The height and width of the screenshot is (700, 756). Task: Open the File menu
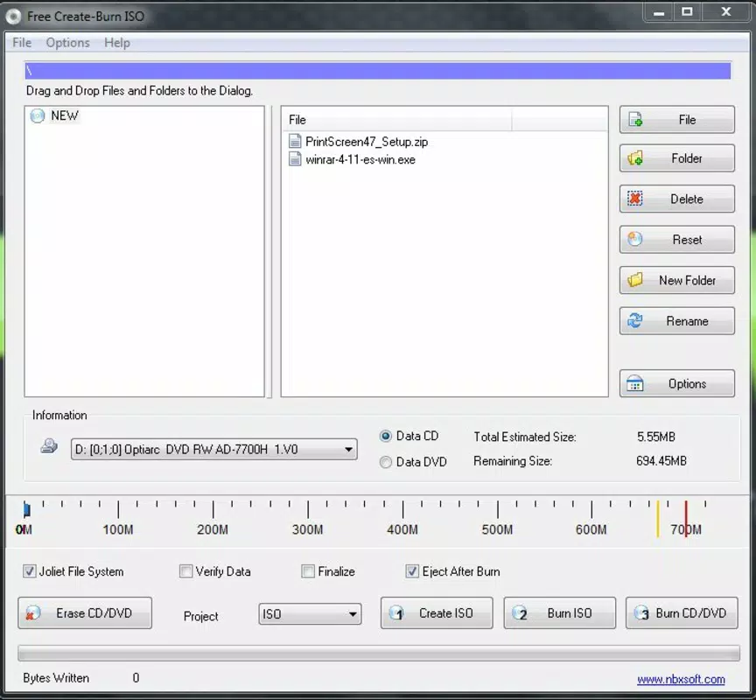(22, 43)
